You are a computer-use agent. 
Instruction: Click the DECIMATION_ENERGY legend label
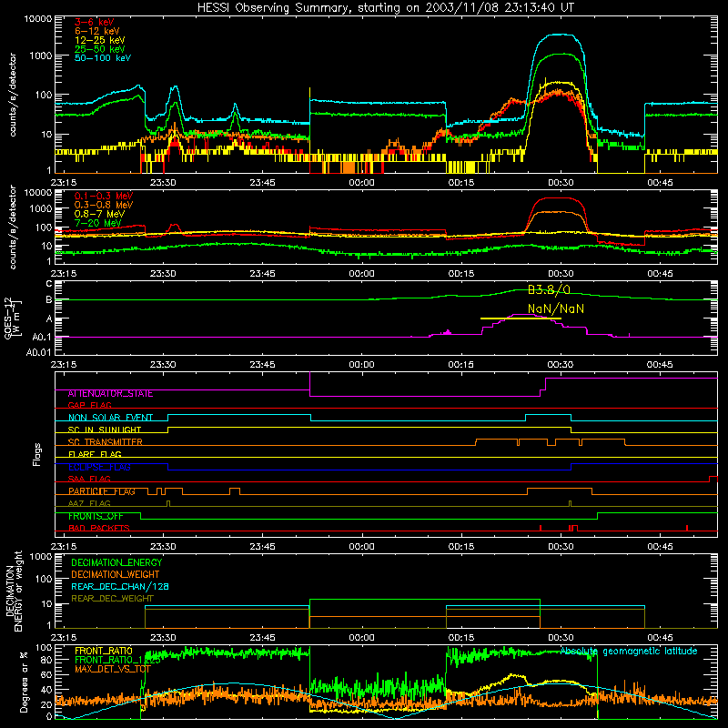pyautogui.click(x=116, y=562)
